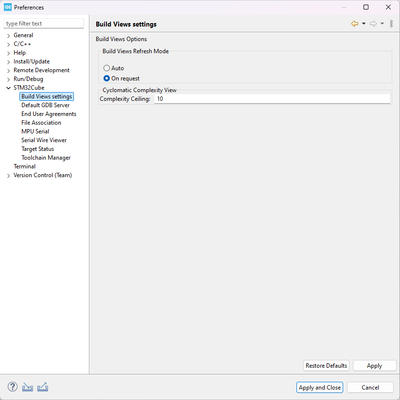Open Default GDB Server preferences

click(45, 105)
